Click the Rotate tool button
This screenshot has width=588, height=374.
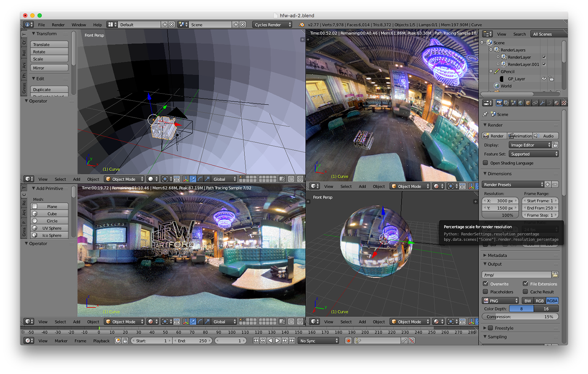point(50,52)
